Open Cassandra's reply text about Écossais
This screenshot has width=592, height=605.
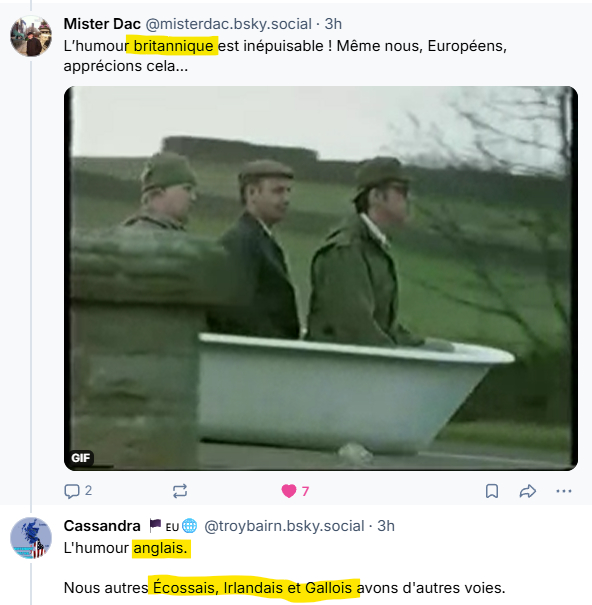(284, 568)
